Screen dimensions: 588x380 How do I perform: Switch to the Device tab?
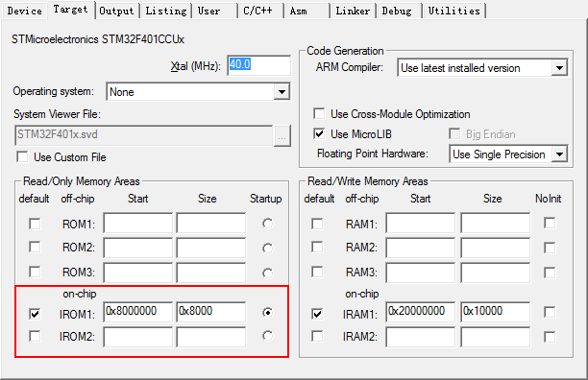[x=24, y=11]
